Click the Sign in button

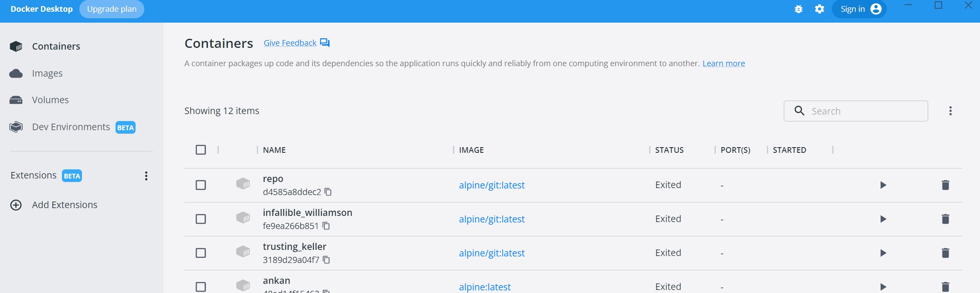(859, 9)
